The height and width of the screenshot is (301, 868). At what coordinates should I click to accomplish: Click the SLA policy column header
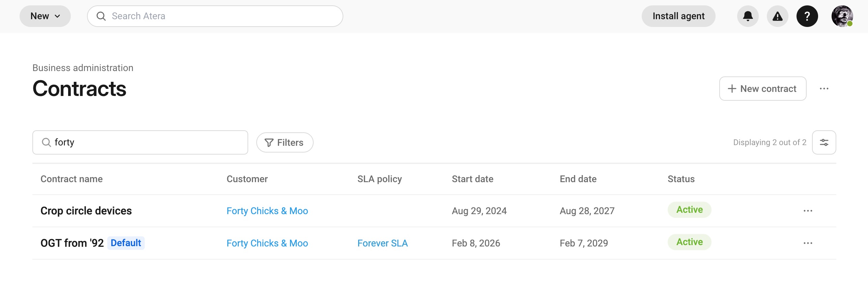click(x=380, y=179)
